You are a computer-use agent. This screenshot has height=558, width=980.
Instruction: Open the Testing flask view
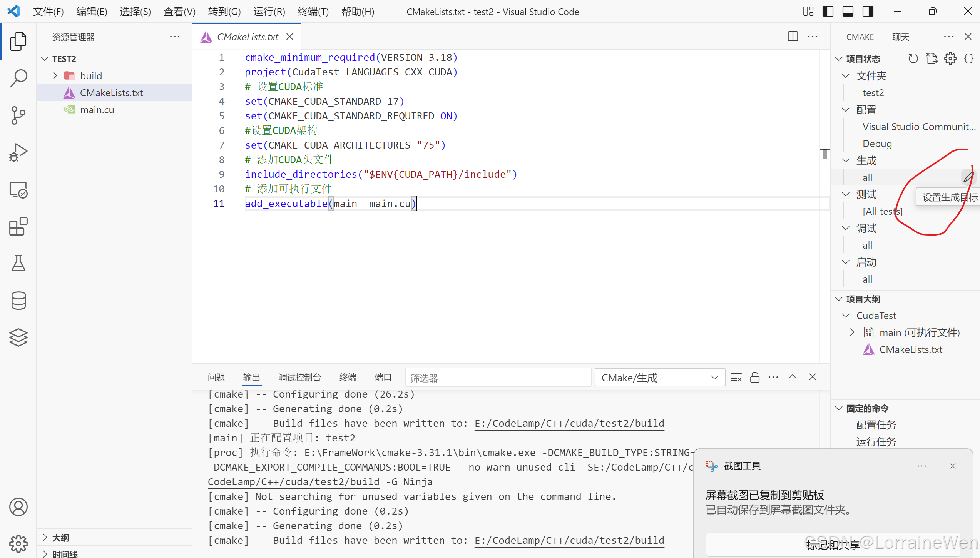click(x=18, y=263)
